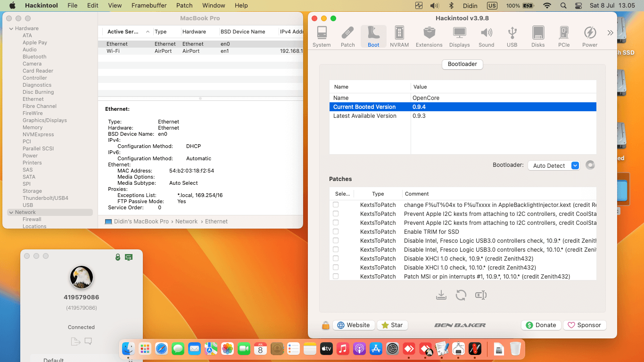Switch to the PCIe toolbar icon

click(x=563, y=37)
